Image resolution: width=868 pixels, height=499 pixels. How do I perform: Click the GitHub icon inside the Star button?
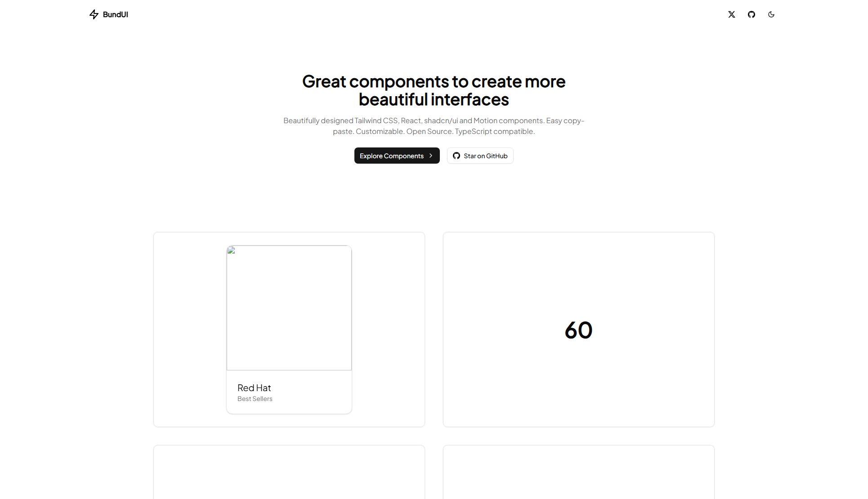pyautogui.click(x=456, y=156)
